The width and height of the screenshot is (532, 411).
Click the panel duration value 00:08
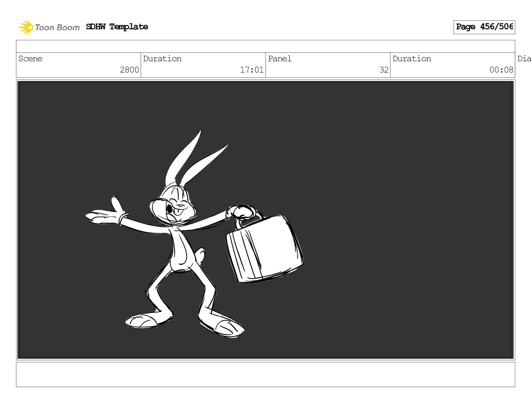point(501,70)
